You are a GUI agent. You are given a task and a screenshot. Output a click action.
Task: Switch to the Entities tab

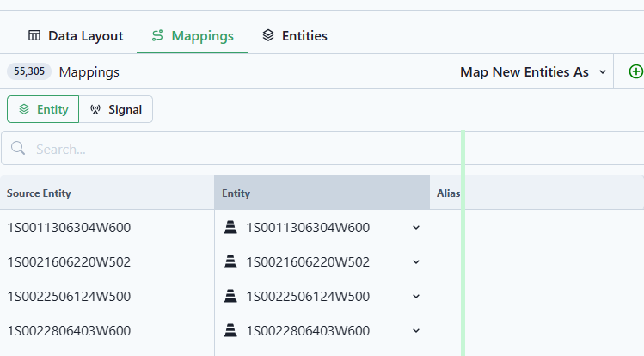pyautogui.click(x=294, y=36)
